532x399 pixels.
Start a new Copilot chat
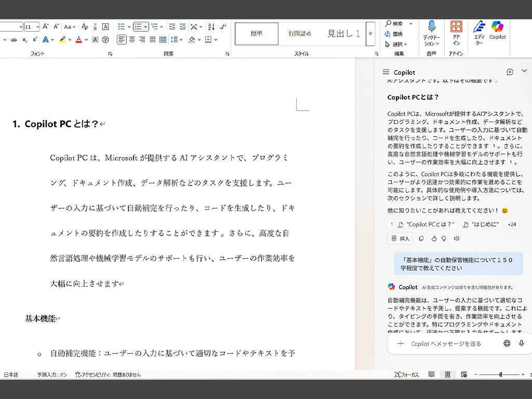pos(510,72)
